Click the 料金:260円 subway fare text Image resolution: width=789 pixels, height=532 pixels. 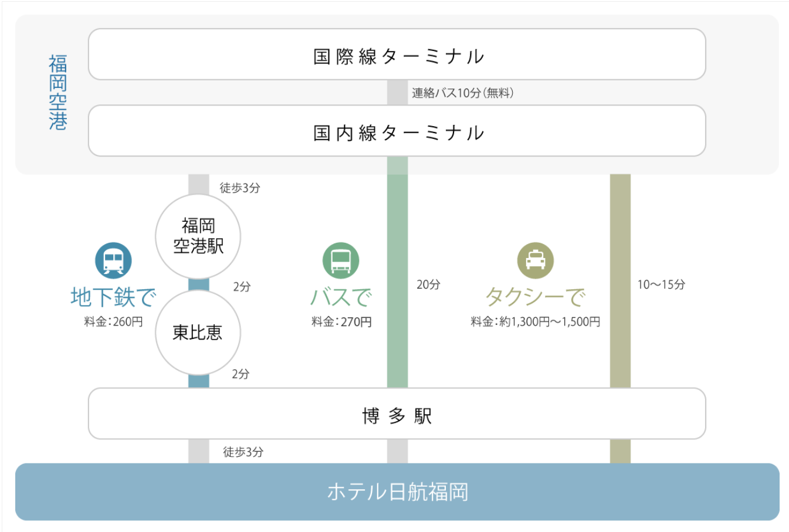point(113,321)
